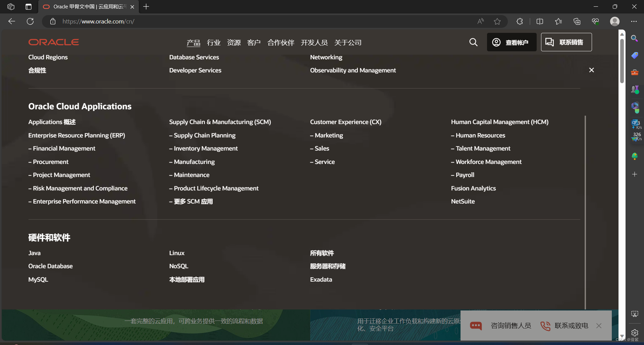Open 行业 menu in navigation

[214, 43]
